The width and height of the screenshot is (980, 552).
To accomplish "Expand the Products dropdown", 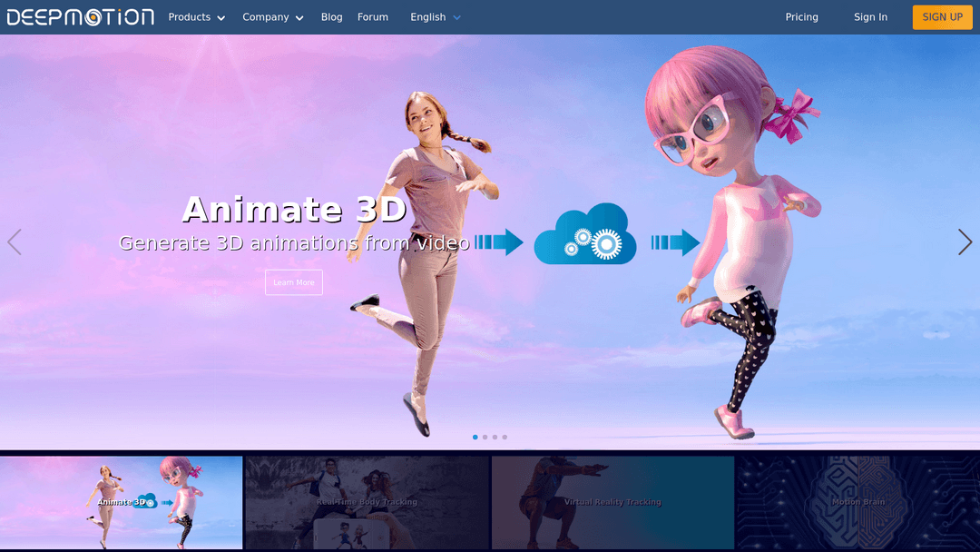I will tap(196, 16).
